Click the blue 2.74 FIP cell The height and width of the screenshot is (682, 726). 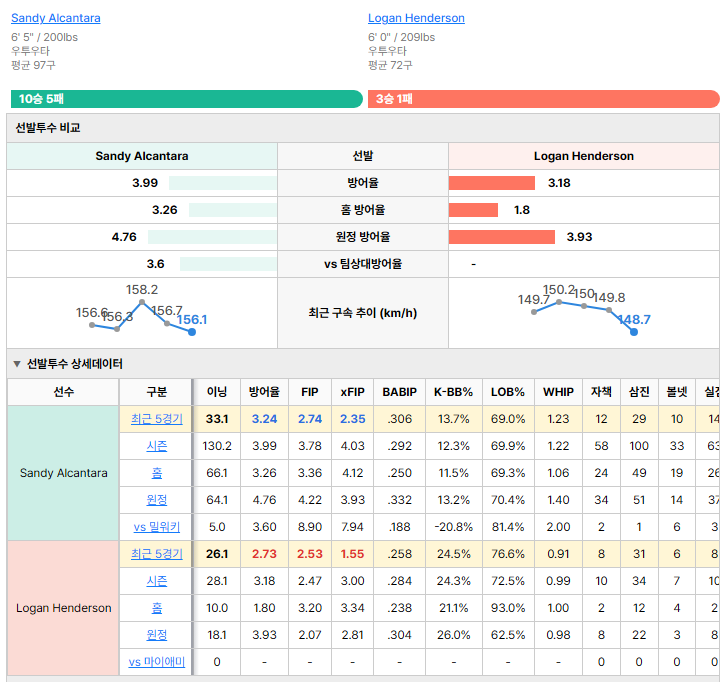(x=309, y=419)
